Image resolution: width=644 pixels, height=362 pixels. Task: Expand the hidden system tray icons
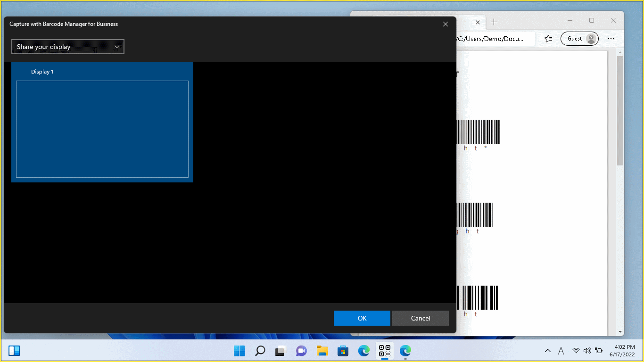[x=548, y=351]
